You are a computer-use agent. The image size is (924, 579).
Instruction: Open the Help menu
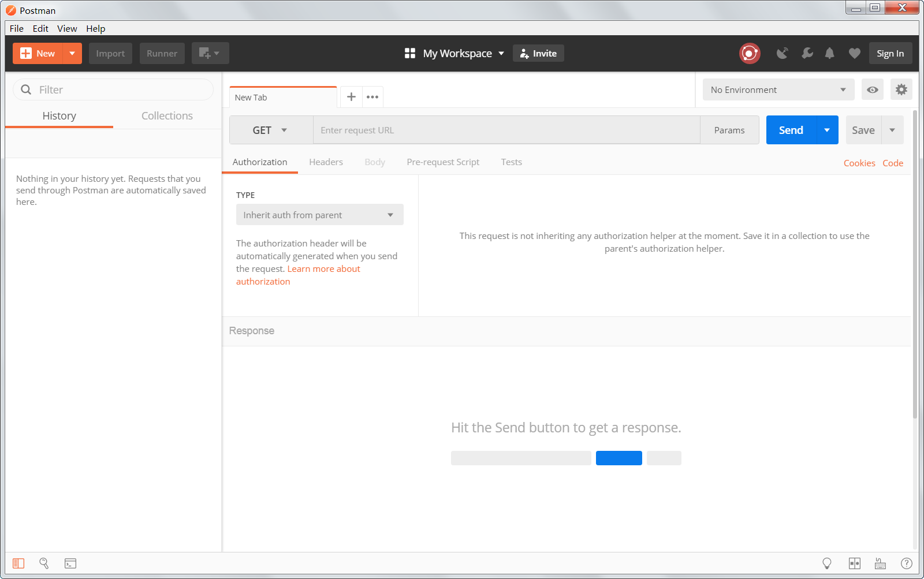pyautogui.click(x=96, y=28)
